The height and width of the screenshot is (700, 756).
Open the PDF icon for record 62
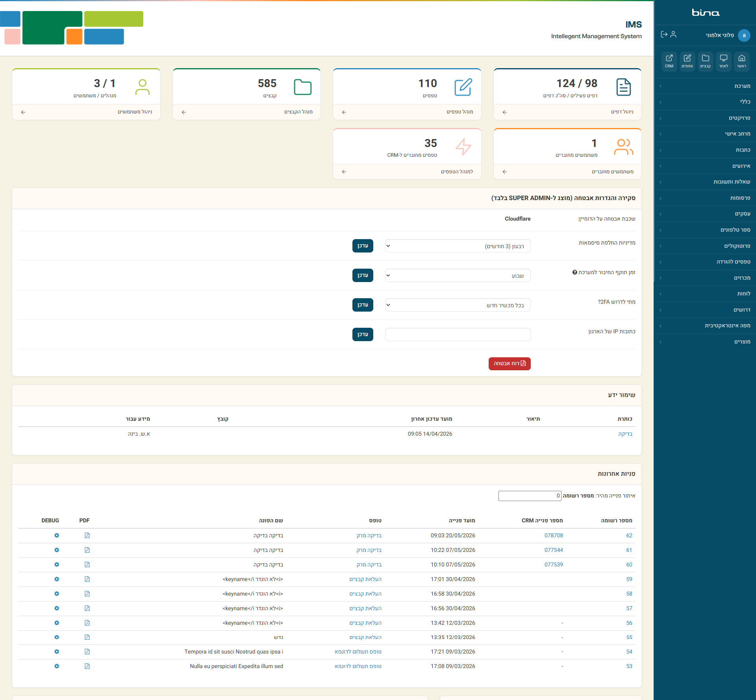click(87, 535)
